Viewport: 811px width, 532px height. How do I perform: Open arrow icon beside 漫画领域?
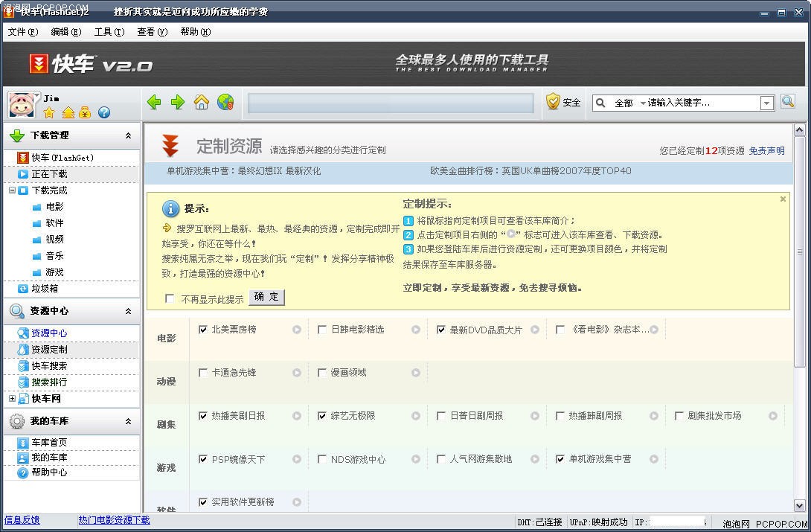[x=416, y=373]
